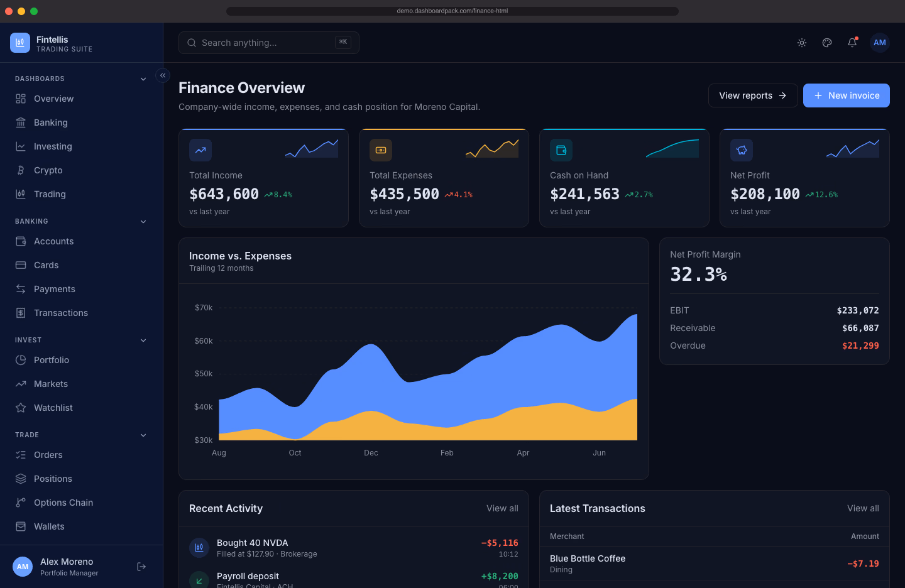The height and width of the screenshot is (588, 905).
Task: Go to Investing via its chart icon
Action: click(x=21, y=146)
